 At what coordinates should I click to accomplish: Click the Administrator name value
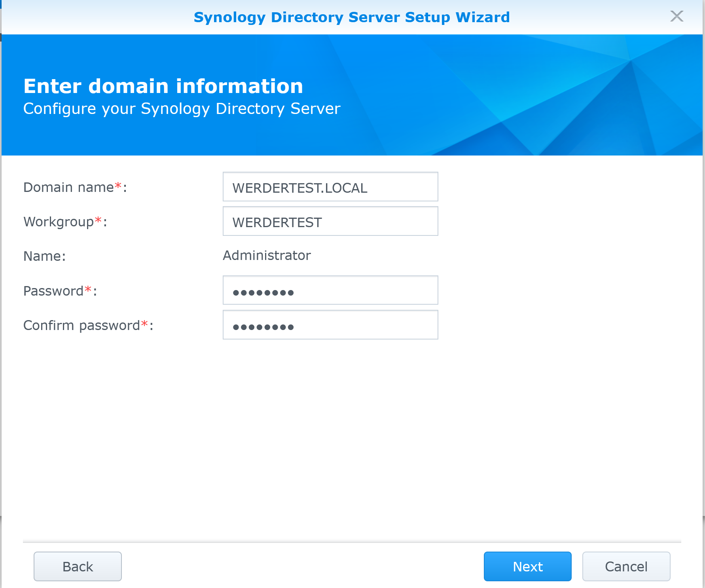pyautogui.click(x=266, y=255)
